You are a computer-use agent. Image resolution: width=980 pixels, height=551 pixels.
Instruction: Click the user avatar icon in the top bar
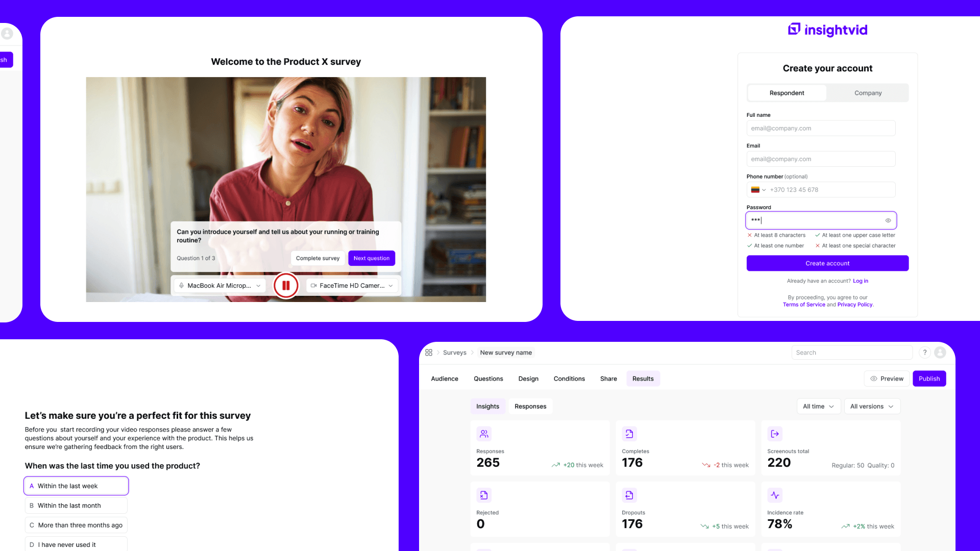click(x=941, y=352)
